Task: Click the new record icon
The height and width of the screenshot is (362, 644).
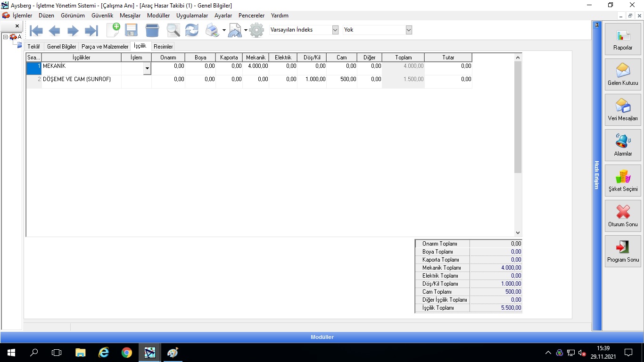Action: click(113, 30)
